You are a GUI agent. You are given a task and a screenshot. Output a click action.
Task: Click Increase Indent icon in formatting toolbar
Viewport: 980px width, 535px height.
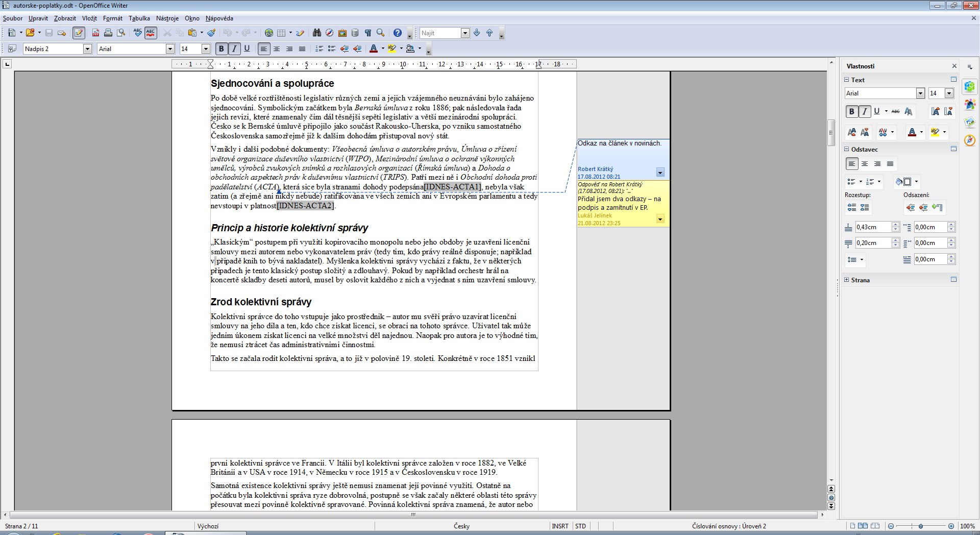pyautogui.click(x=357, y=49)
